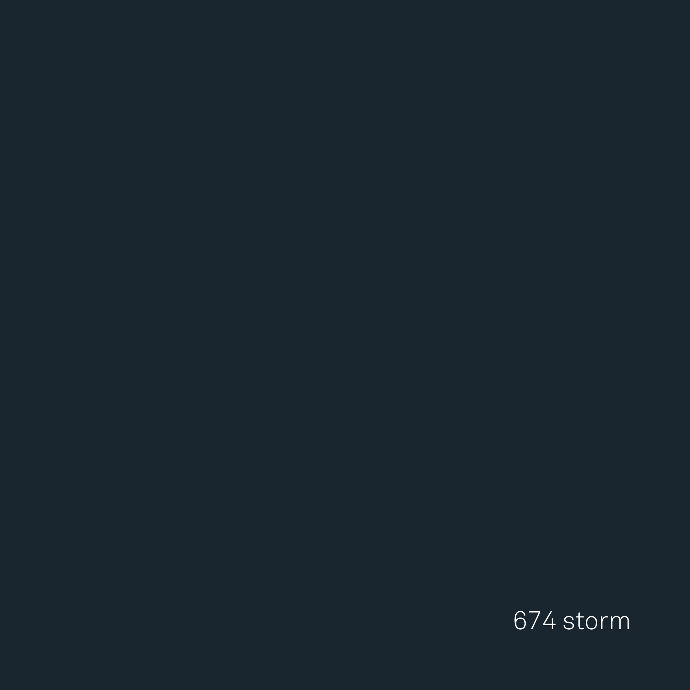The image size is (690, 690).
Task: Click the digit 7 in the color code
Action: tap(534, 620)
